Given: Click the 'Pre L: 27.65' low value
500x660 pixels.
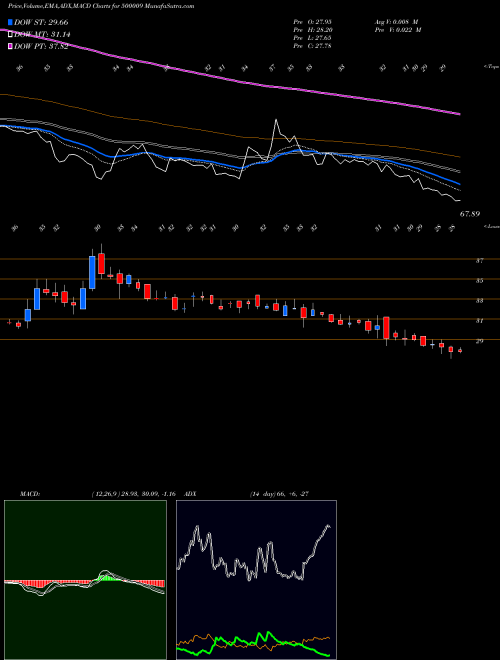Looking at the screenshot, I should pyautogui.click(x=313, y=38).
